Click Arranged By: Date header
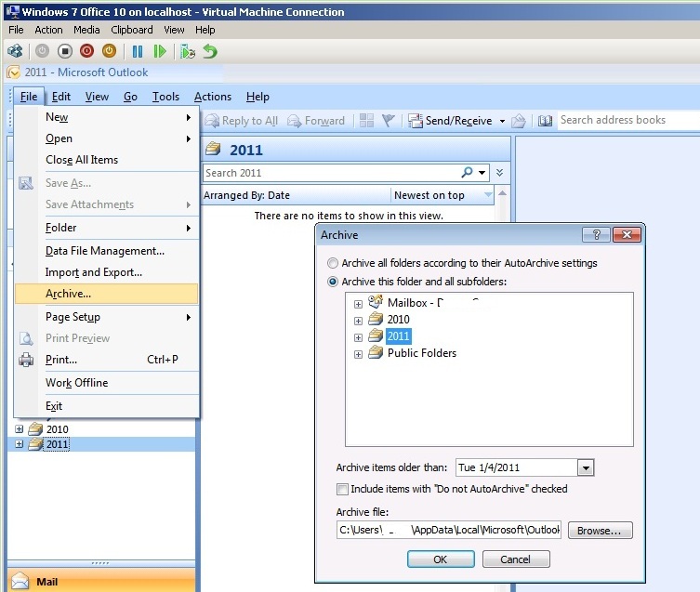Screen dimensions: 700x592 (x=296, y=195)
